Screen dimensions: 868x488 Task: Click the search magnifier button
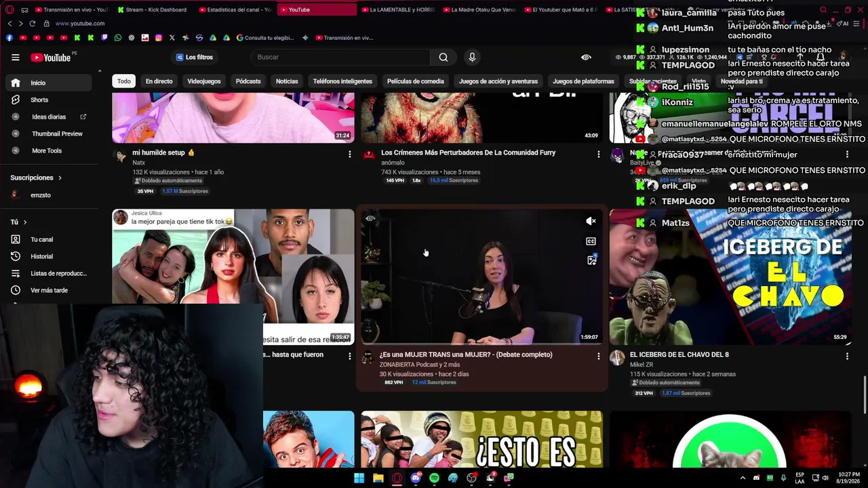[443, 58]
